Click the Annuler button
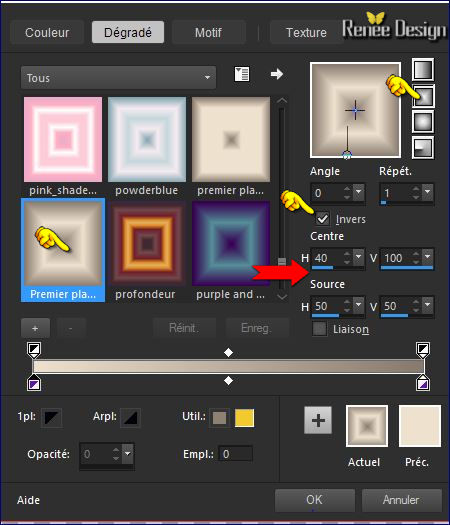 [x=401, y=500]
